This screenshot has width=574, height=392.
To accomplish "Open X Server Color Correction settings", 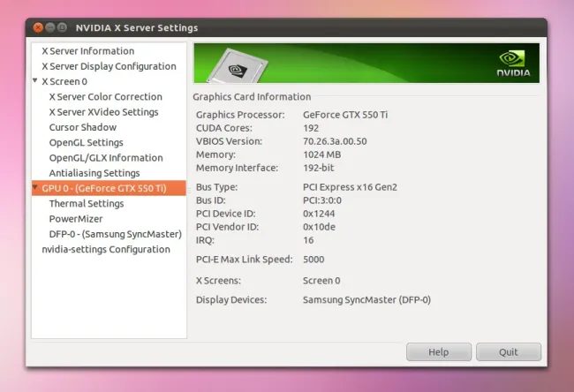I will click(x=105, y=97).
